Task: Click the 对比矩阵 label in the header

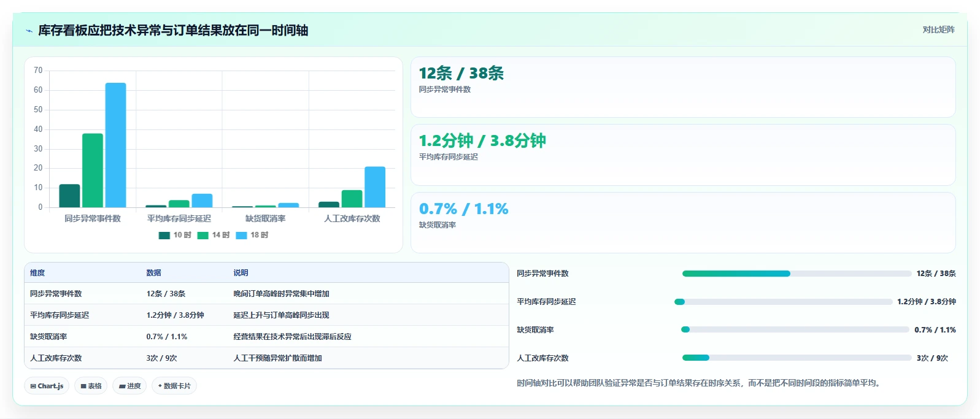Action: (x=938, y=29)
